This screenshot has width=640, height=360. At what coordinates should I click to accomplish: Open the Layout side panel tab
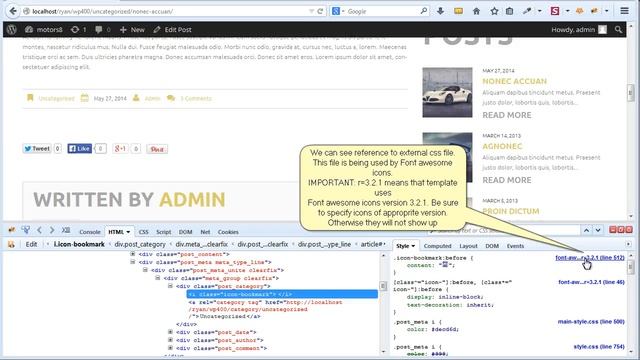click(x=468, y=246)
